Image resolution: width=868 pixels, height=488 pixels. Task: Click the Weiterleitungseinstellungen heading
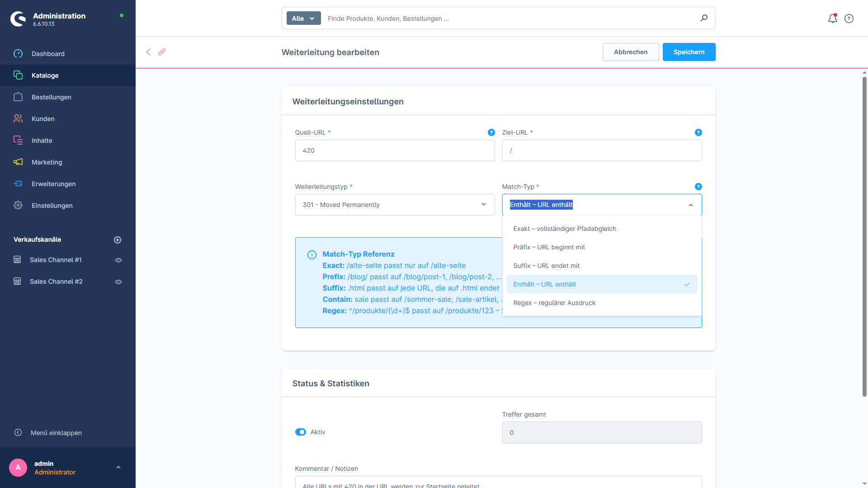coord(348,102)
